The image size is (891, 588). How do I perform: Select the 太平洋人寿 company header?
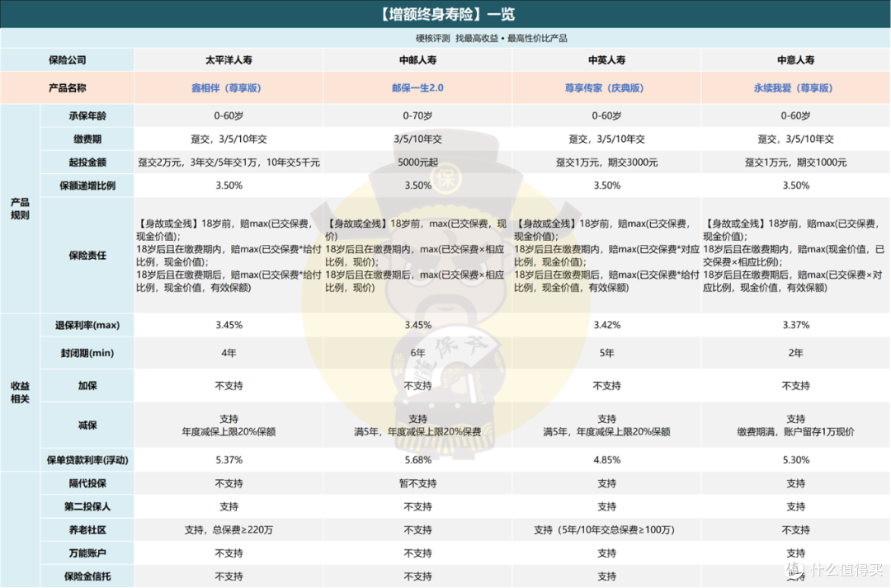229,60
